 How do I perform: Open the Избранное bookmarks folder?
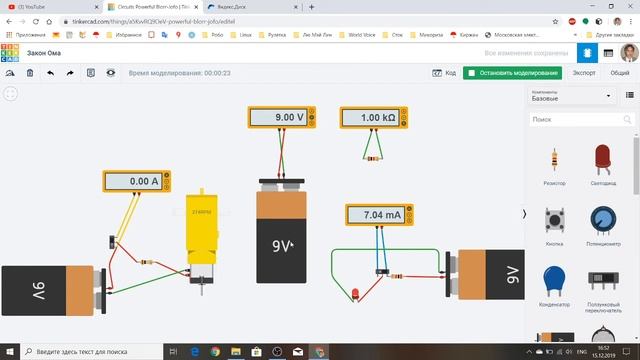point(124,35)
